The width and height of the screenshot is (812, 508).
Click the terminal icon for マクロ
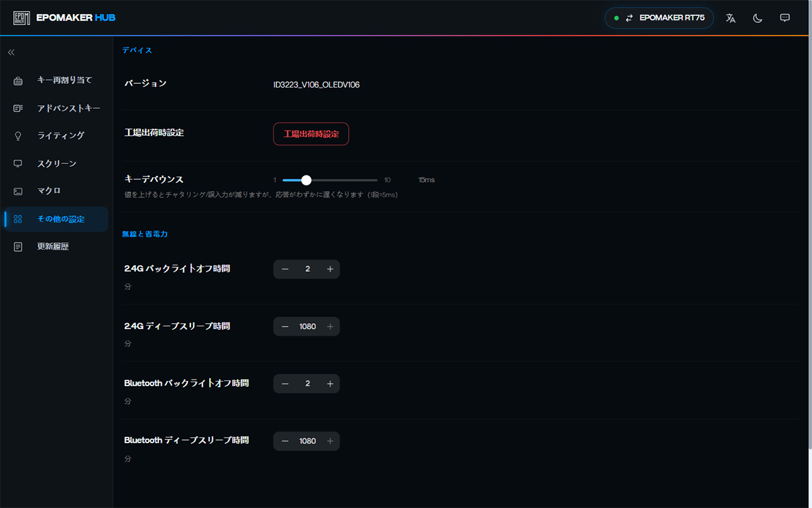(18, 191)
